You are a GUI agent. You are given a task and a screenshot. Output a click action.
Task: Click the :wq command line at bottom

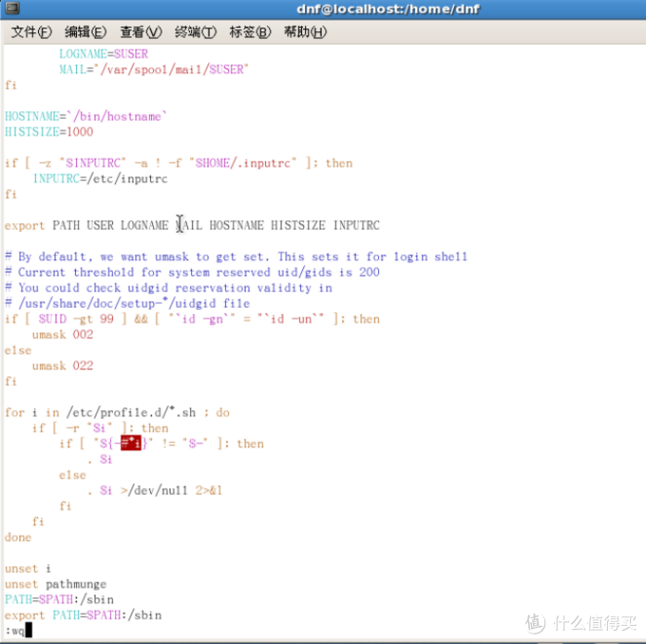(x=18, y=631)
